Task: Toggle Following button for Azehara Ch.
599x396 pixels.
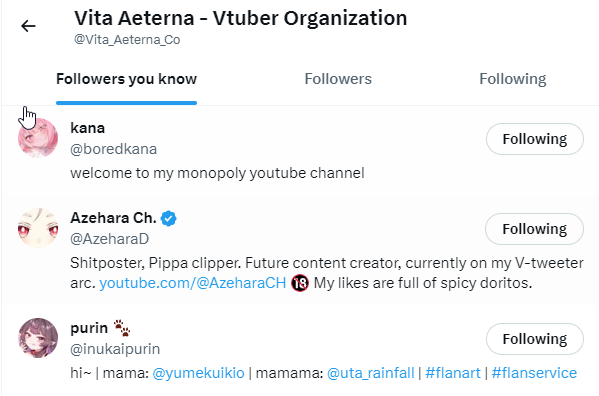Action: [x=534, y=229]
